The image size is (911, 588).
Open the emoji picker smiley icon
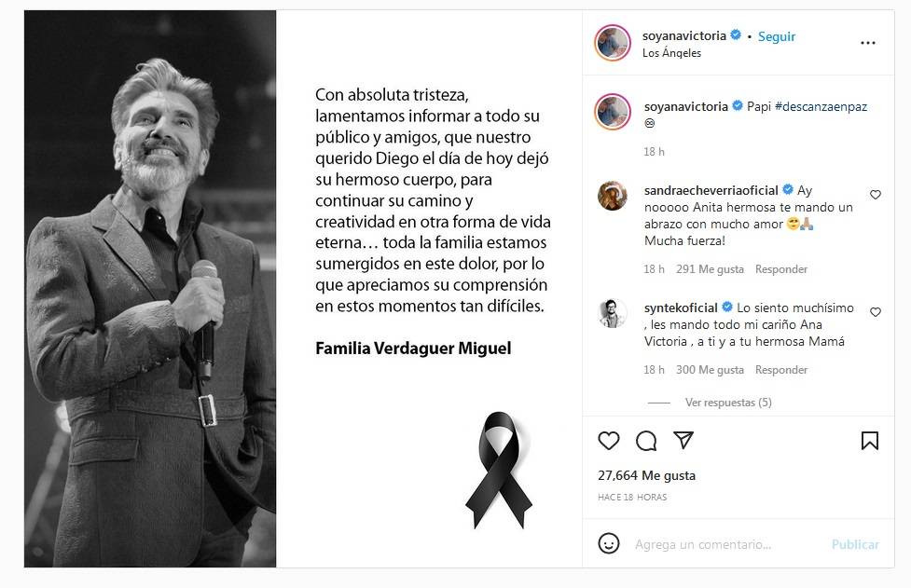[608, 544]
